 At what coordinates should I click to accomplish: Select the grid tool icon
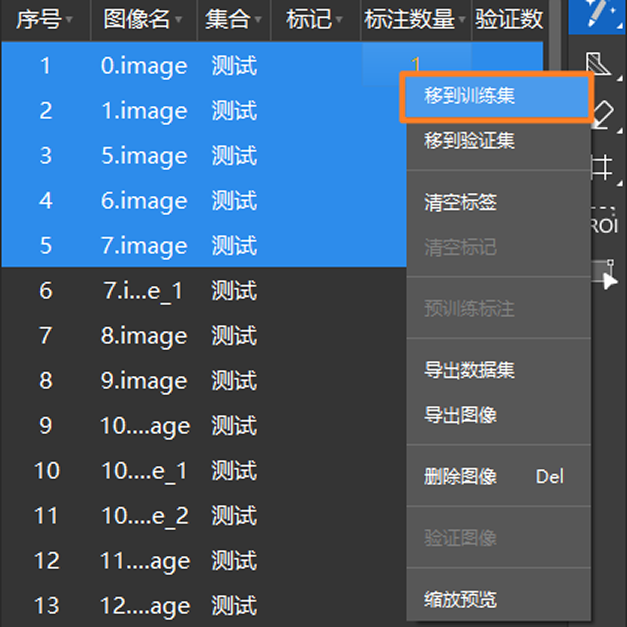point(602,167)
